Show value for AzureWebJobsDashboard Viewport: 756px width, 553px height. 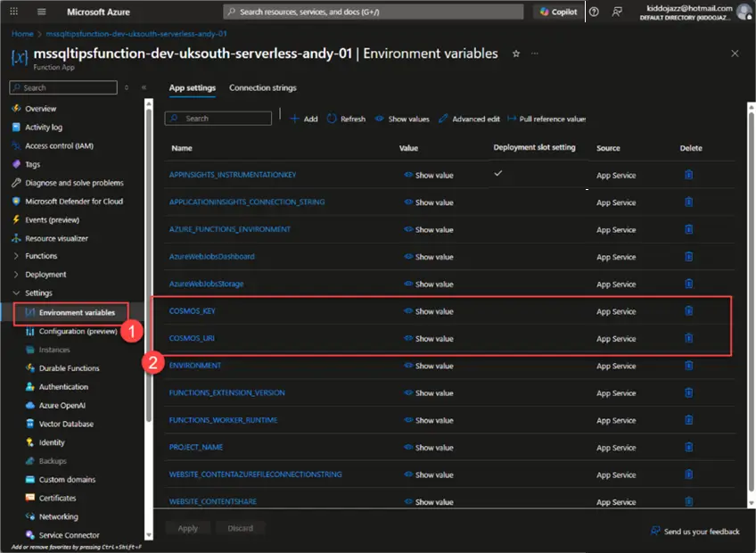429,257
